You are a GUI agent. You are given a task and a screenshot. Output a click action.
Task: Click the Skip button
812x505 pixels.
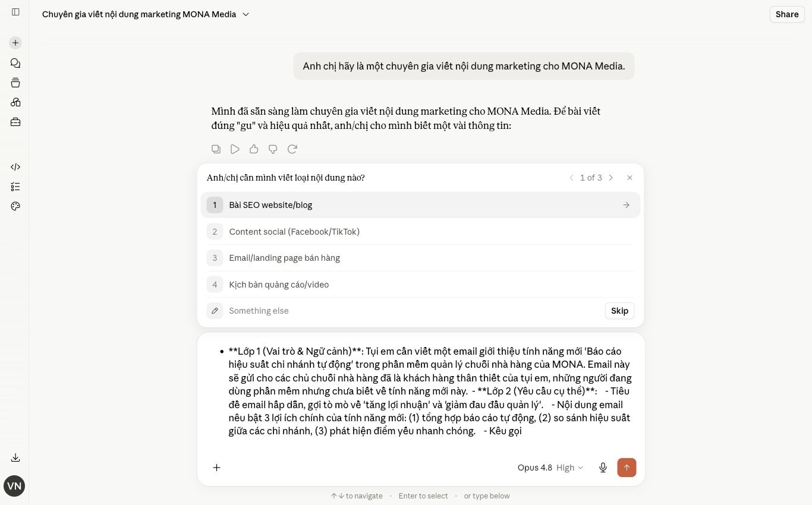pyautogui.click(x=619, y=311)
